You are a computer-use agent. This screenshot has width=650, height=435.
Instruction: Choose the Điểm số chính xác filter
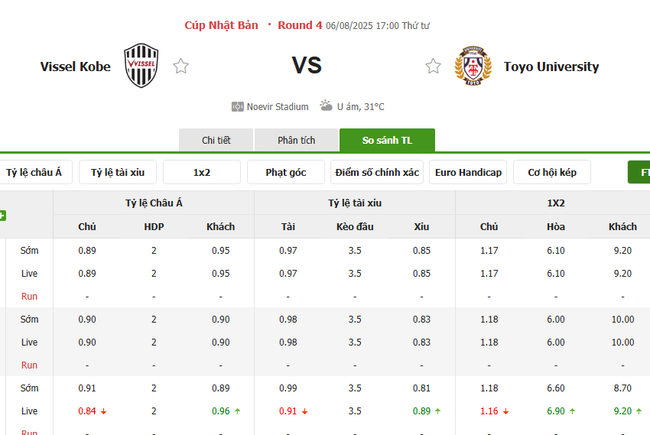[x=378, y=172]
